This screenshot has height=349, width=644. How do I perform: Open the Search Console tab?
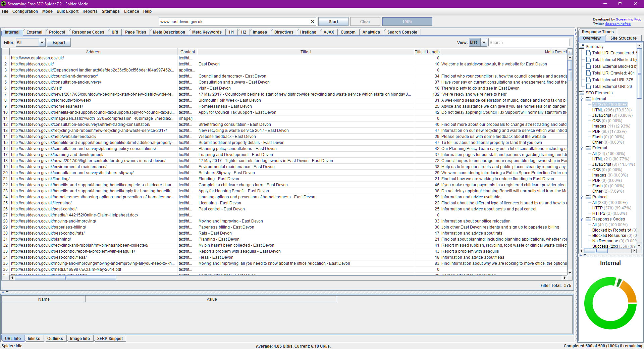tap(402, 32)
